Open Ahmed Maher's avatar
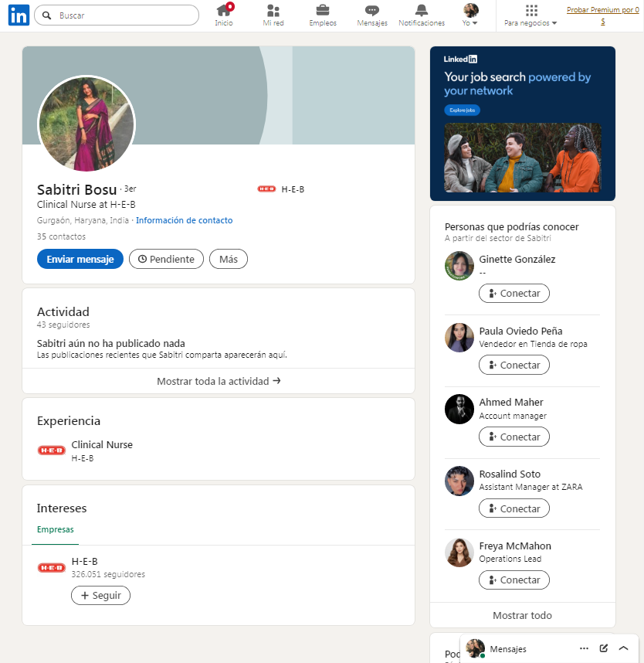The image size is (644, 663). pyautogui.click(x=459, y=410)
